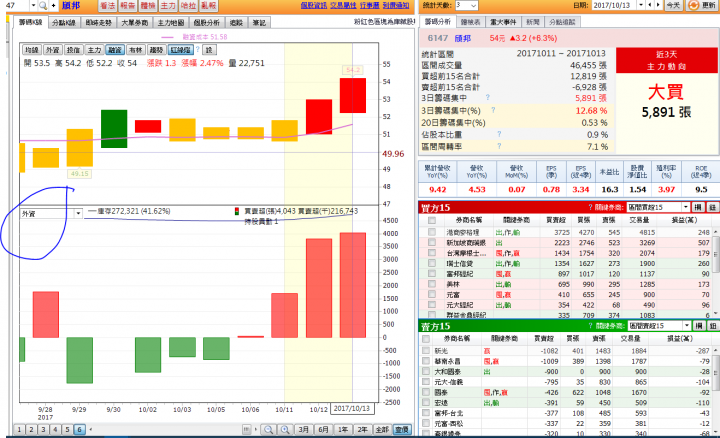Switch to 個股分析 tab
Viewport: 720px width, 438px height.
tap(206, 22)
